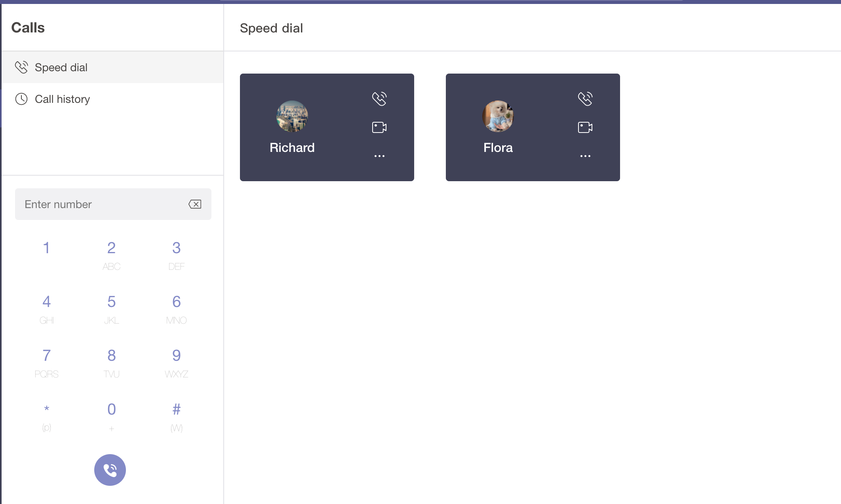The image size is (841, 504).
Task: Start audio call with Flora
Action: pyautogui.click(x=585, y=99)
